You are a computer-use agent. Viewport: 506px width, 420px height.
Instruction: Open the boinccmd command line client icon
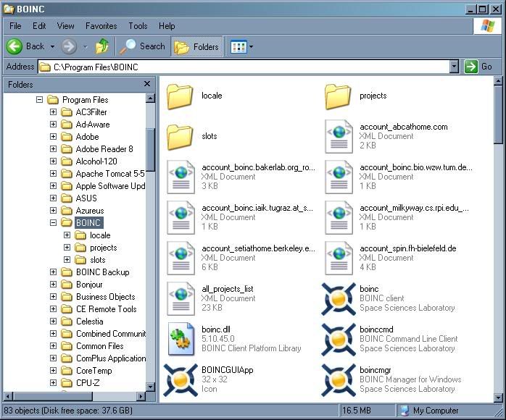tap(339, 340)
